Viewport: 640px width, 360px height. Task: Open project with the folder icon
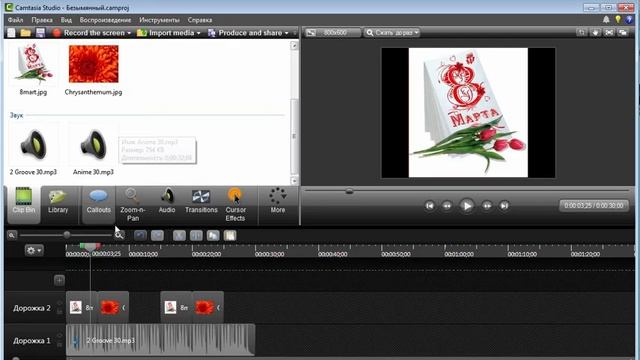tap(26, 33)
